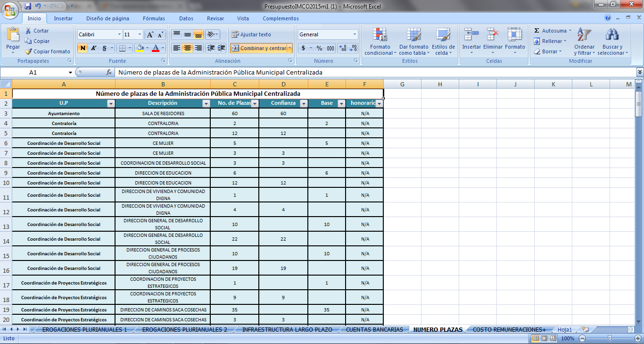This screenshot has width=644, height=344.
Task: Align text to middle of cell
Action: (x=187, y=34)
